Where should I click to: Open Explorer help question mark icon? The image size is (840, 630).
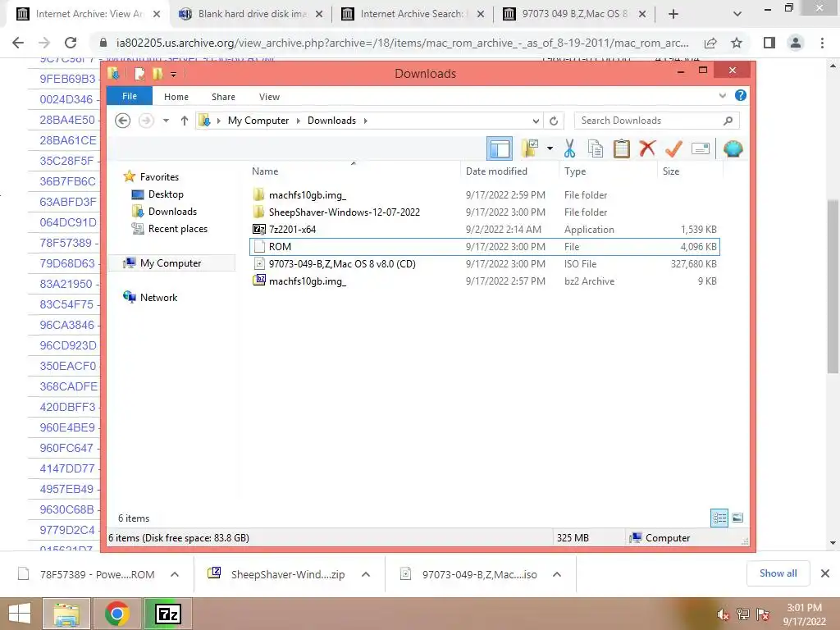point(741,95)
